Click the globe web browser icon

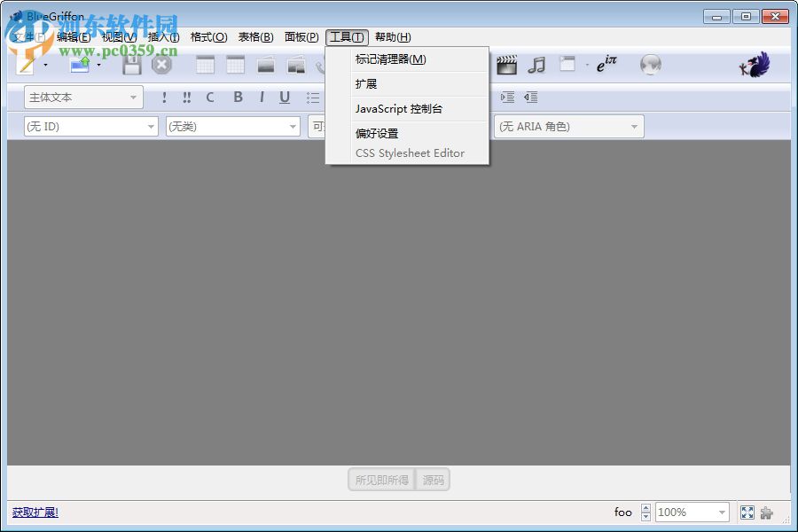coord(650,64)
